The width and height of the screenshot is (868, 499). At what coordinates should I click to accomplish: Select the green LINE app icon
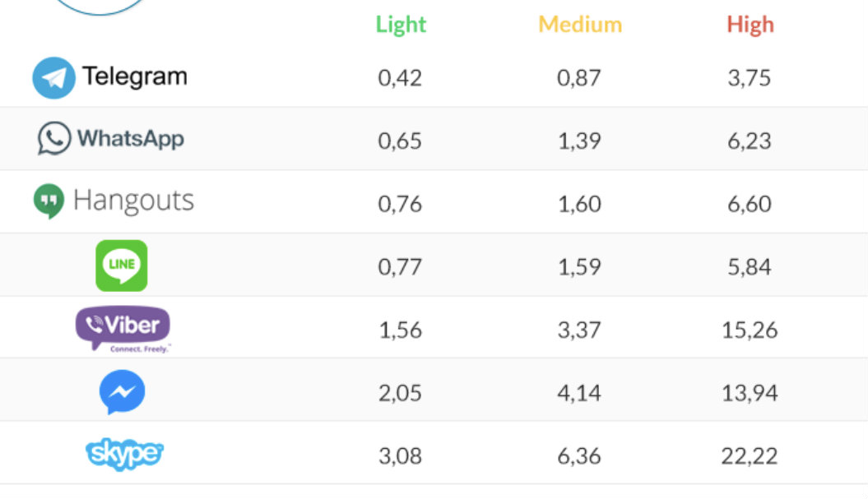pyautogui.click(x=122, y=266)
